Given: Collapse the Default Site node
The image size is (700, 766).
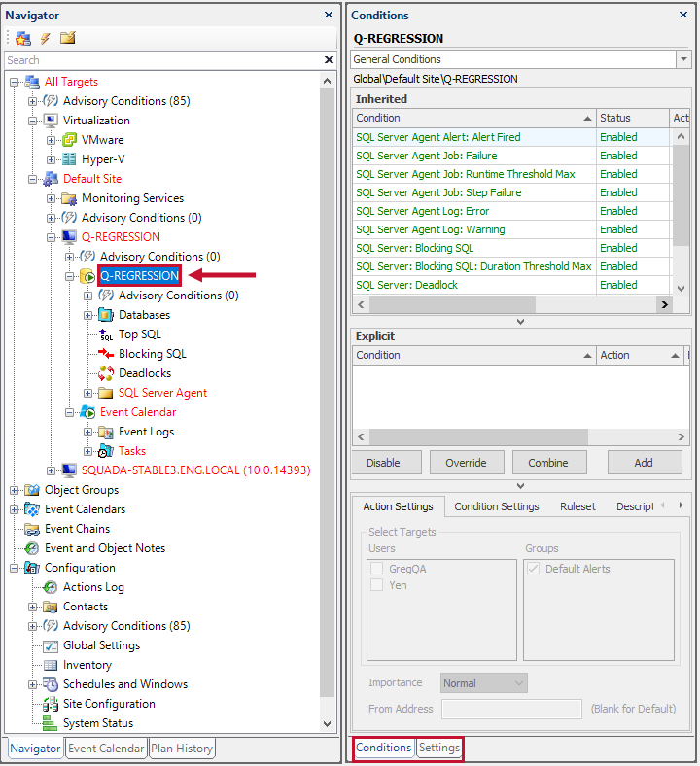Looking at the screenshot, I should 32,179.
